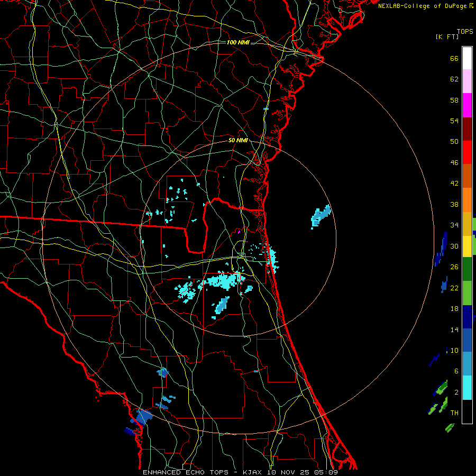Click the "ENHANCED ECHO TOPS" caption text
The image size is (476, 476).
pos(186,472)
